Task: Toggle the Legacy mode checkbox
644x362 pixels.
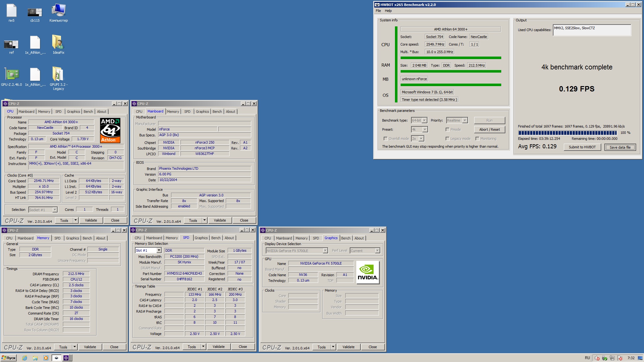Action: point(447,139)
